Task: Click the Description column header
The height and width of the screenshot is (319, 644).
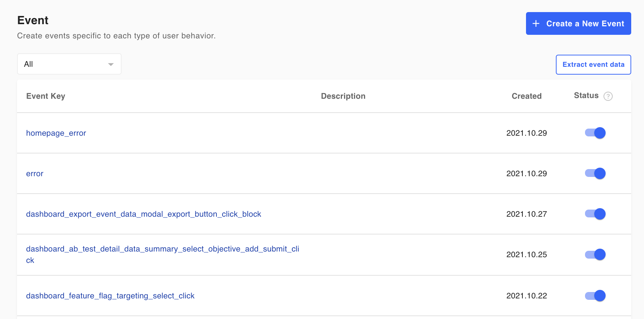Action: coord(343,96)
